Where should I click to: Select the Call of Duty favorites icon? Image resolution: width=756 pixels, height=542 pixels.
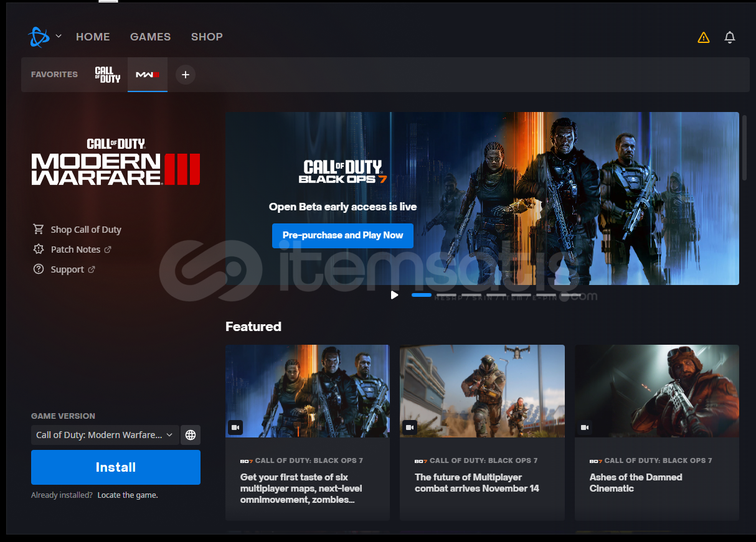(107, 75)
